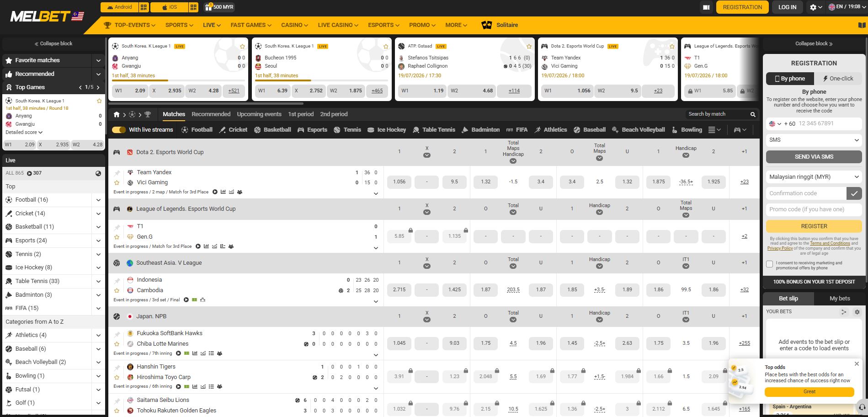Screen dimensions: 868x417
Task: Pin the Team Yandex match row
Action: [x=117, y=173]
